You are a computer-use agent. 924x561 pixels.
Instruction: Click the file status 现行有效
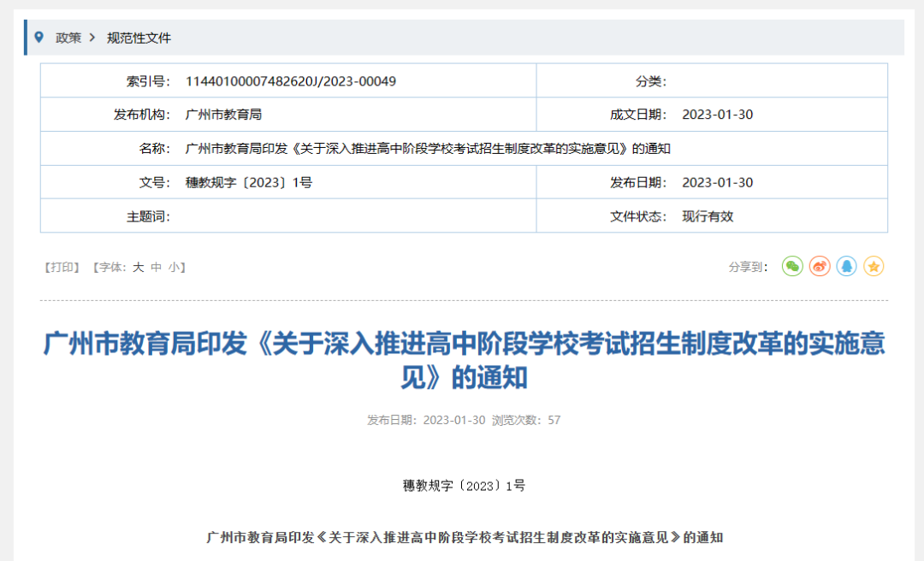tap(712, 216)
